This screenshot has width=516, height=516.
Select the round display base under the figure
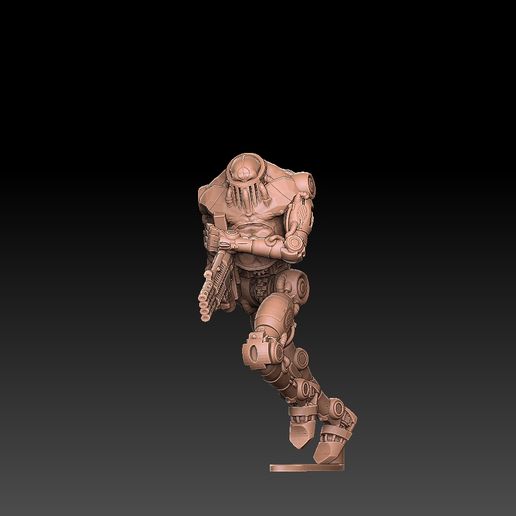tap(307, 467)
